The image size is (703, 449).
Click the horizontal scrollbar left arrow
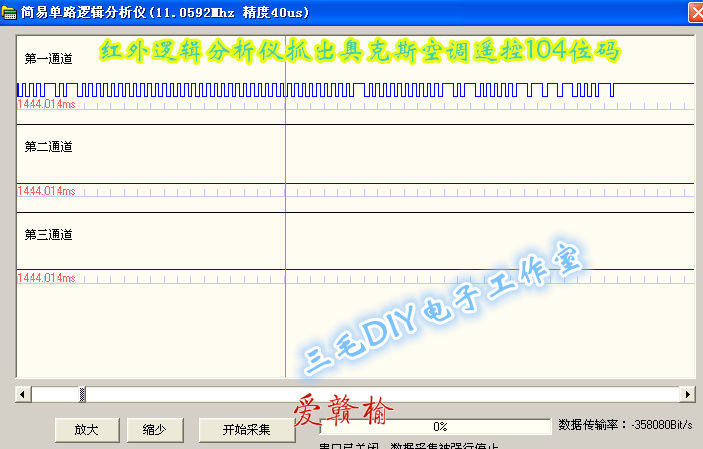[22, 394]
